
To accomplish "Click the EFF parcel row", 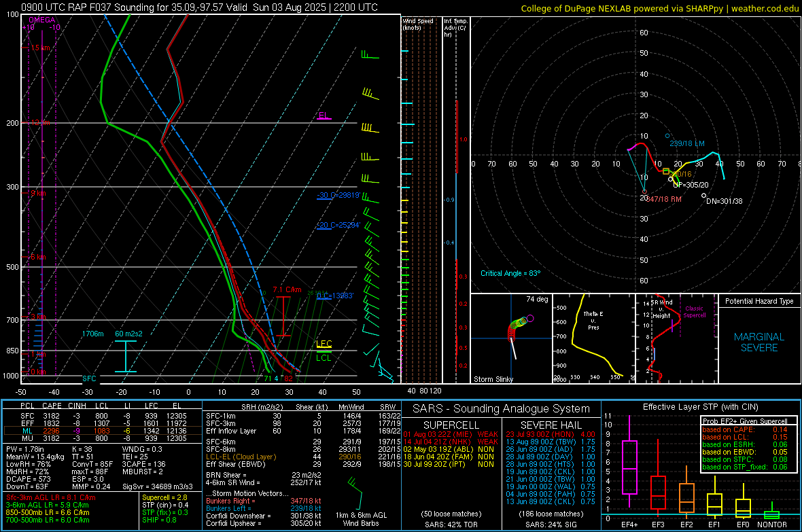I will [x=103, y=423].
